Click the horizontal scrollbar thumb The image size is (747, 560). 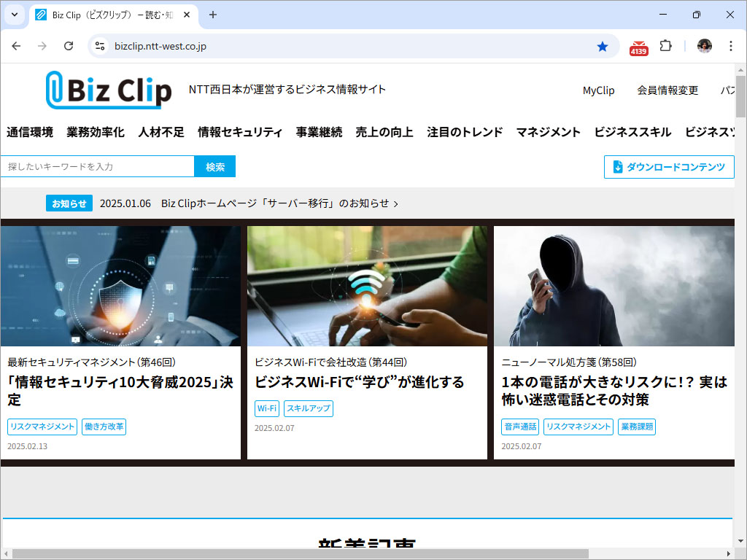coord(300,554)
